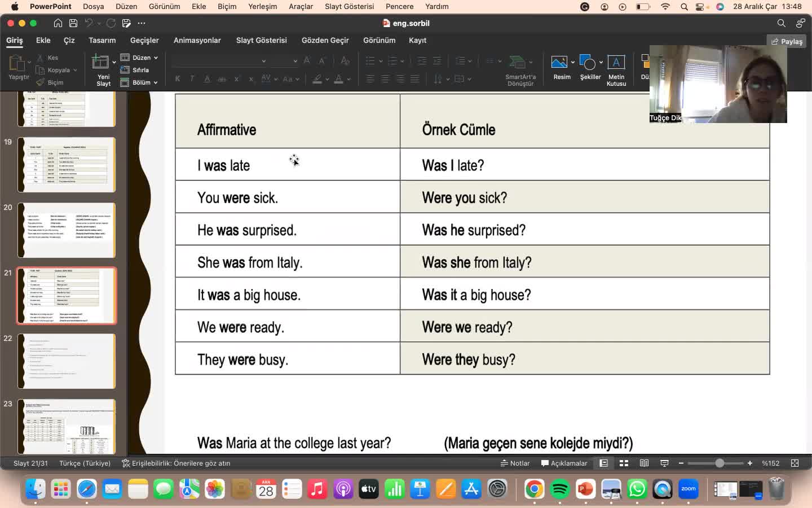Toggle the Notlar notes pane

coord(515,463)
